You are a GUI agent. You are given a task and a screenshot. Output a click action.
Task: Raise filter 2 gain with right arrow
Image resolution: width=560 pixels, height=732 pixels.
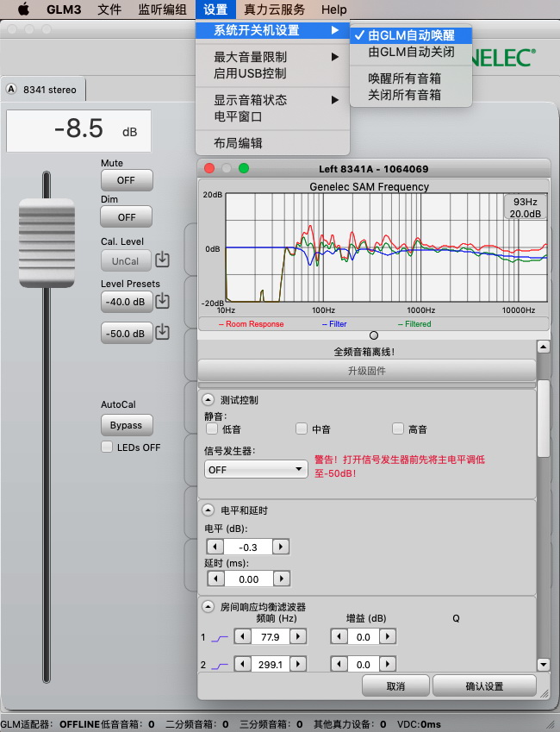(388, 664)
